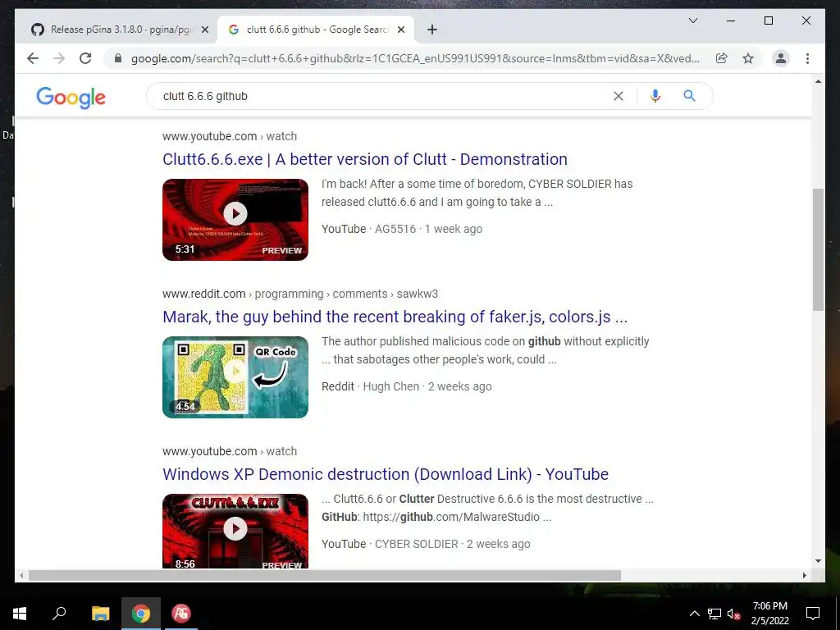Screen dimensions: 840x630
Task: Play the 4:54 QR Code video thumbnail
Action: pyautogui.click(x=235, y=377)
